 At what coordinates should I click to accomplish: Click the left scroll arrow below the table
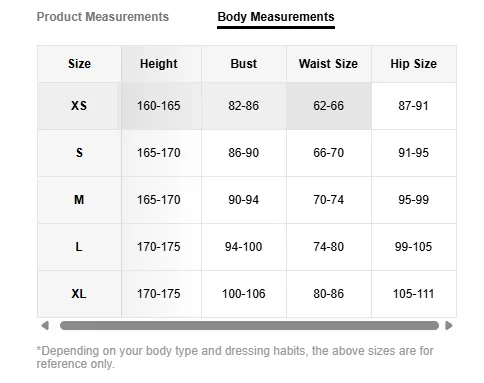(x=45, y=325)
